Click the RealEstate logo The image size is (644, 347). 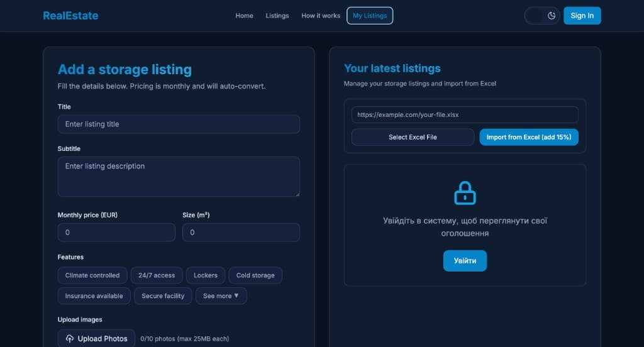70,16
